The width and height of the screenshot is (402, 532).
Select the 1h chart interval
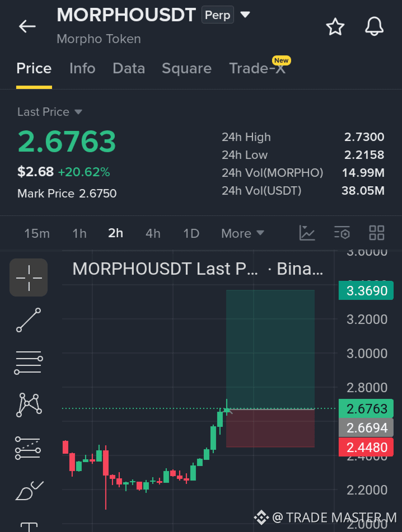pos(80,233)
